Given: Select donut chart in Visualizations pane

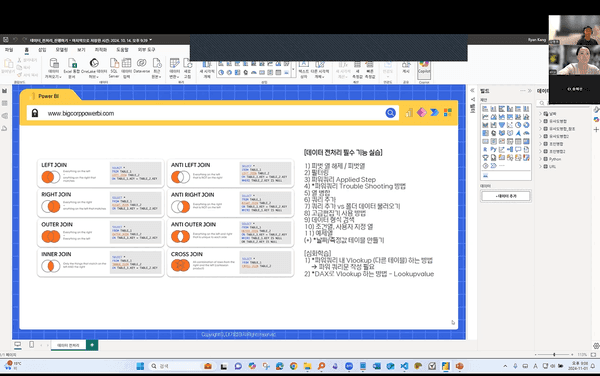Looking at the screenshot, I should 527,125.
